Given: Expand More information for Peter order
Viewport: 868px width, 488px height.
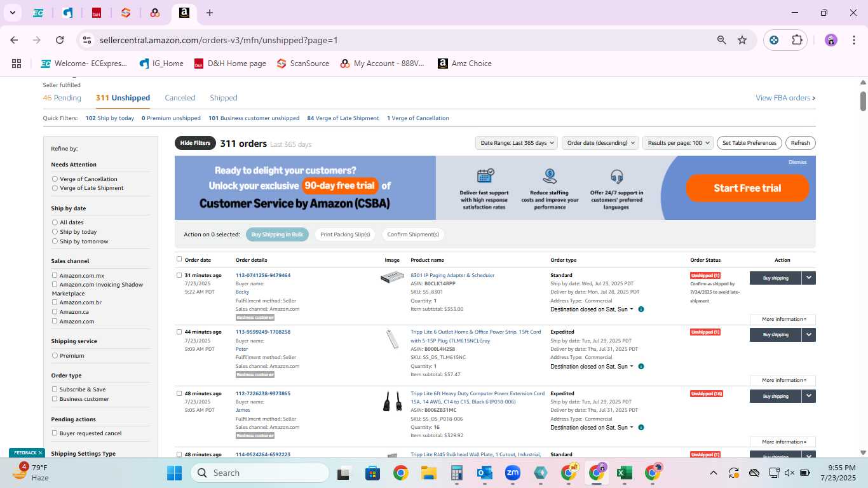Looking at the screenshot, I should (783, 380).
